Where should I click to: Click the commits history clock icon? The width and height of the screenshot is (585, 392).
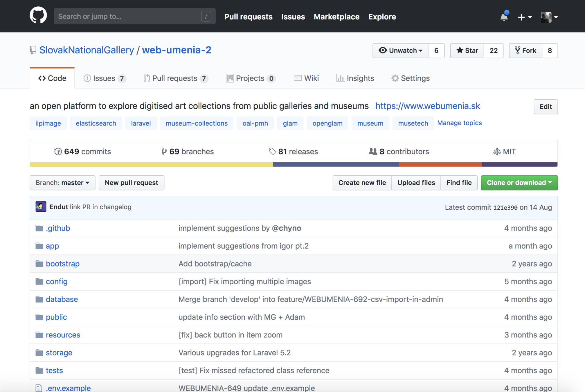[x=58, y=152]
